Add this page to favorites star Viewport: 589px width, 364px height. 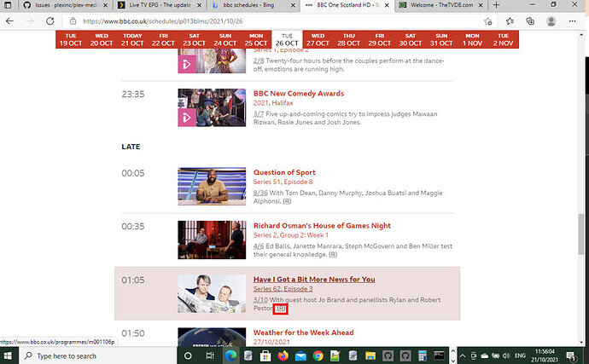coord(488,21)
